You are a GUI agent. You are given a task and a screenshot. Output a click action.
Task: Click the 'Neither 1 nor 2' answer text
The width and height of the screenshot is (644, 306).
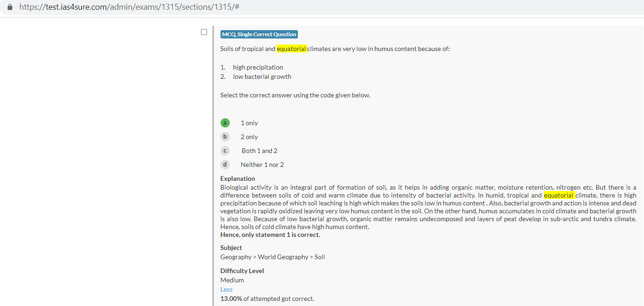click(262, 165)
